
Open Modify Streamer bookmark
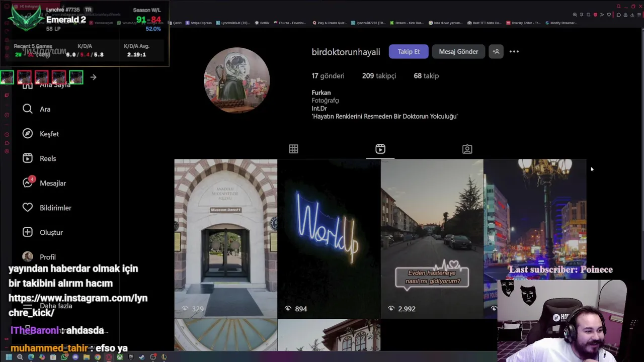561,23
